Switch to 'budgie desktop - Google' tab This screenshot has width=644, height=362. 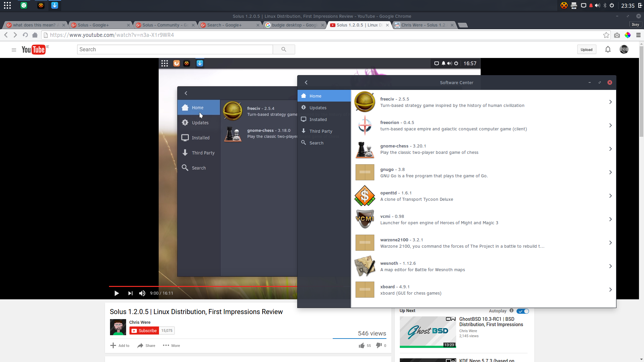point(294,25)
